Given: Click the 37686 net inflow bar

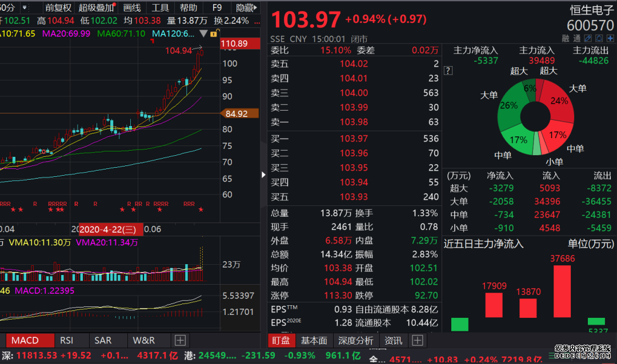Looking at the screenshot, I should 562,291.
